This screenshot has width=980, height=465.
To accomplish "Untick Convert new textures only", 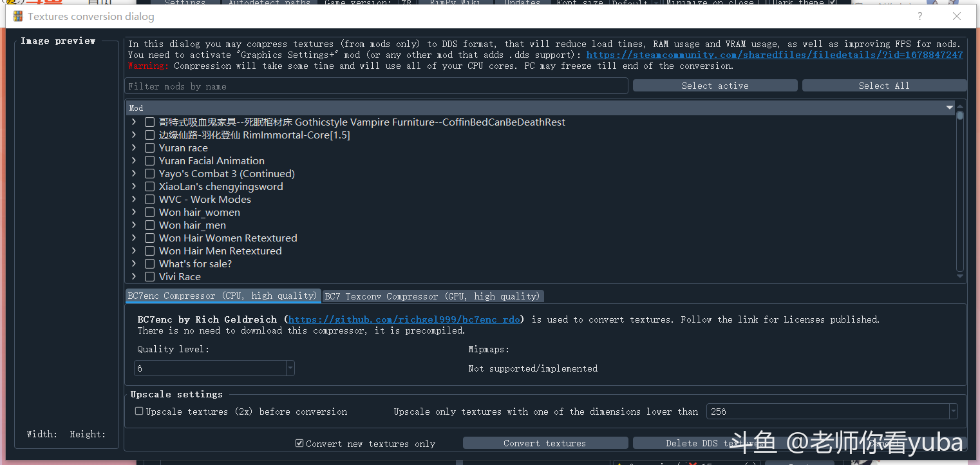I will tap(299, 443).
